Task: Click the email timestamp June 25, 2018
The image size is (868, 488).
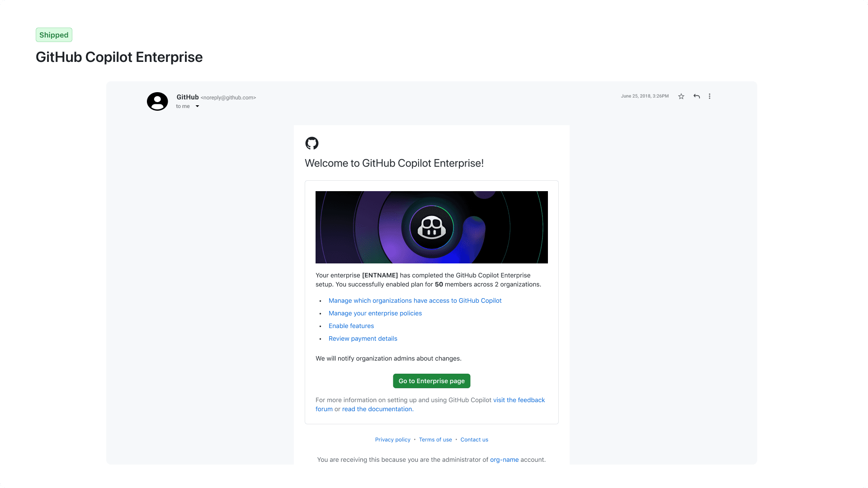Action: (645, 96)
